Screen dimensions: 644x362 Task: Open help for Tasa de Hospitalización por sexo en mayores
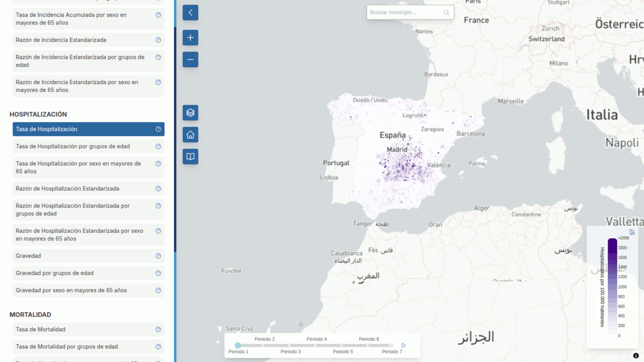tap(158, 164)
